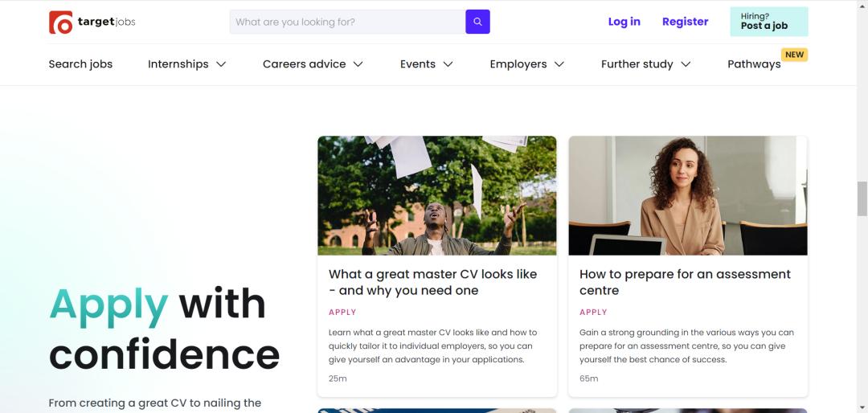Click the assessment centre card description text

coord(686,346)
